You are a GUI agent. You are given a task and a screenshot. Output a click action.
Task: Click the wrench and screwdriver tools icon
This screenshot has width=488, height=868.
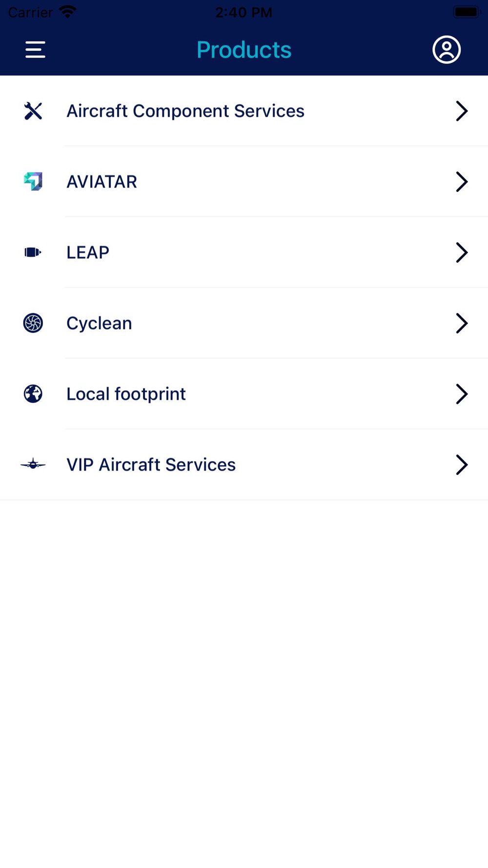[33, 111]
